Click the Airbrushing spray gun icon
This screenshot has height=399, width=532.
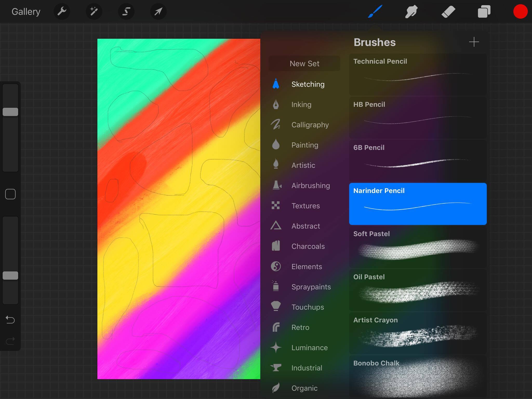pos(277,185)
